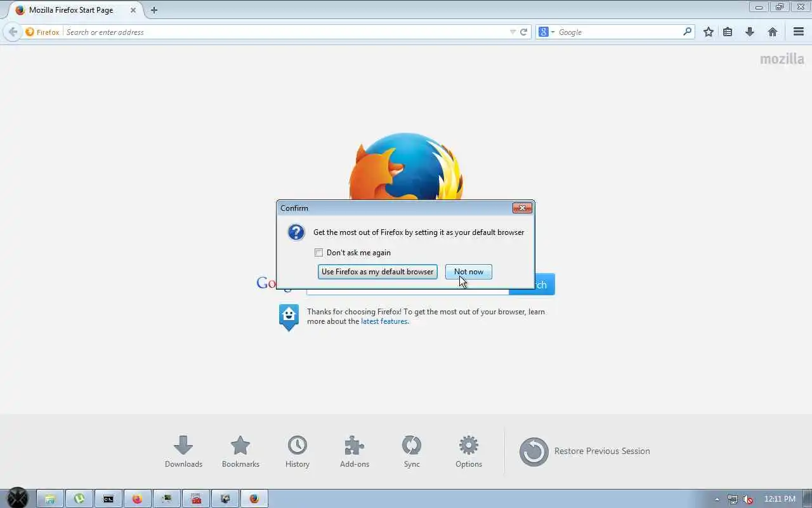
Task: Open a new tab with plus icon
Action: point(154,10)
